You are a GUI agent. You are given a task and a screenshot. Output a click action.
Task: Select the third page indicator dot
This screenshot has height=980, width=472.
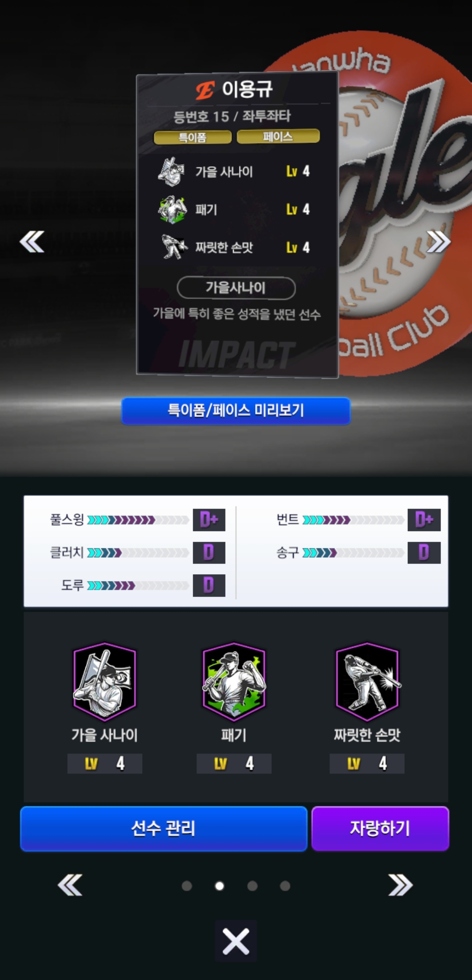pyautogui.click(x=252, y=886)
